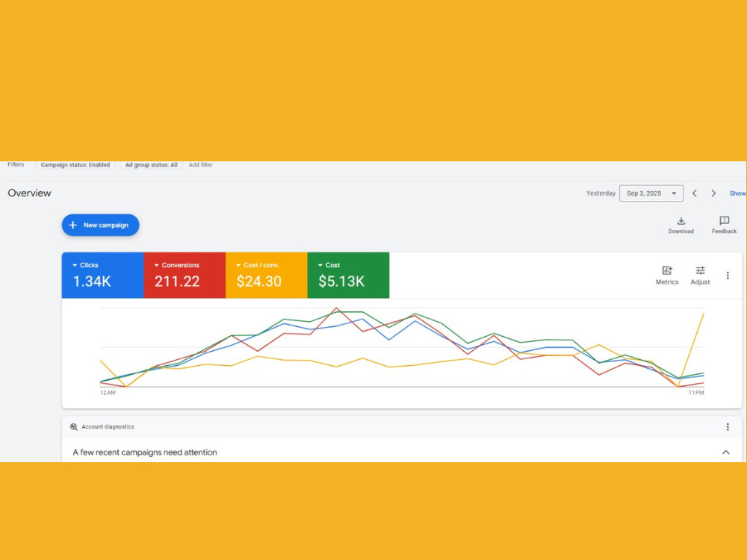747x560 pixels.
Task: Click the Account diagnostics magnifier icon
Action: pyautogui.click(x=73, y=426)
